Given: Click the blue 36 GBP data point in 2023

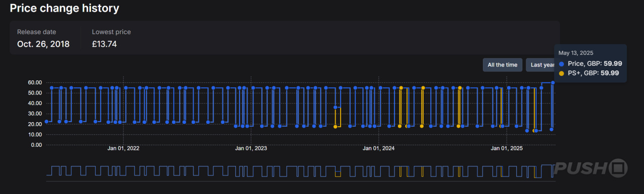Looking at the screenshot, I should (x=335, y=107).
